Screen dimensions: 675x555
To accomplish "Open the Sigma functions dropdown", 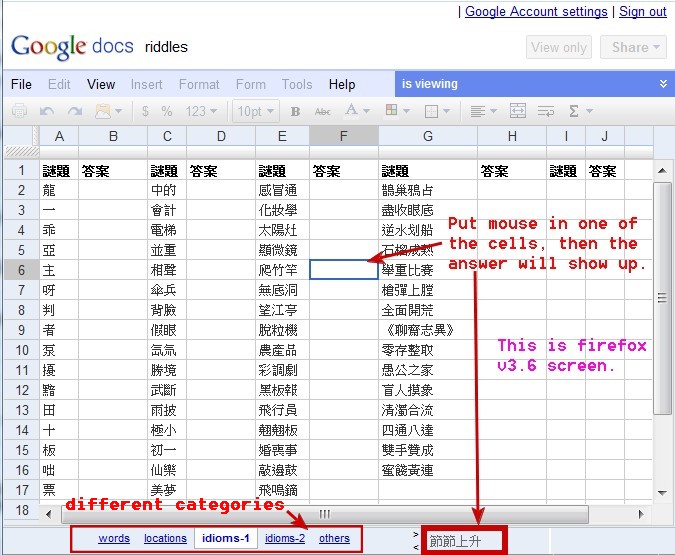I will click(x=581, y=111).
